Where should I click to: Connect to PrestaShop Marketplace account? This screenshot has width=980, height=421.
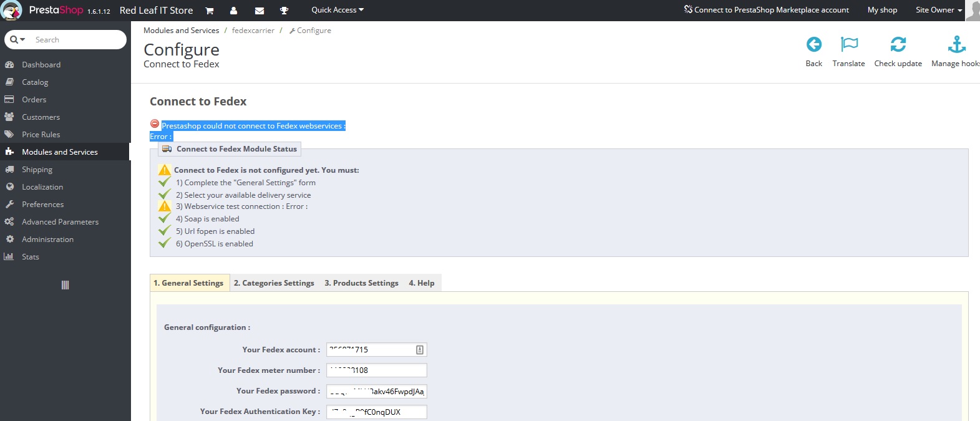click(767, 10)
